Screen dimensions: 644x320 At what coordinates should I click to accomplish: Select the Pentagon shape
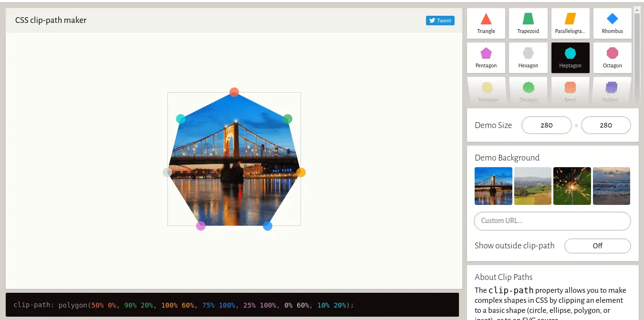coord(486,58)
